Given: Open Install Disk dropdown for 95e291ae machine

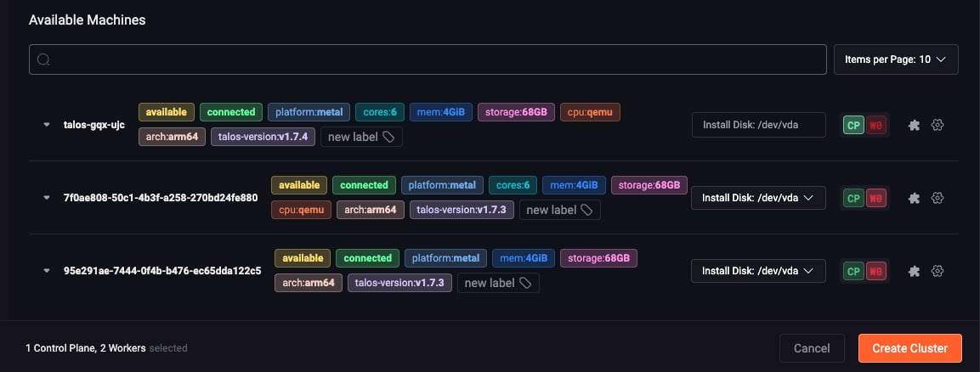Looking at the screenshot, I should [759, 271].
